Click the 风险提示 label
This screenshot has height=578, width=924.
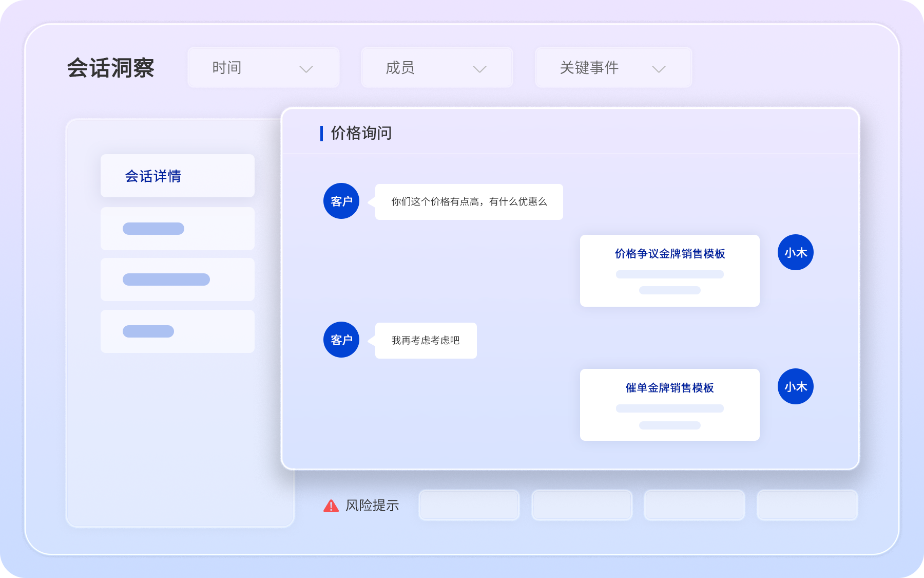[372, 506]
